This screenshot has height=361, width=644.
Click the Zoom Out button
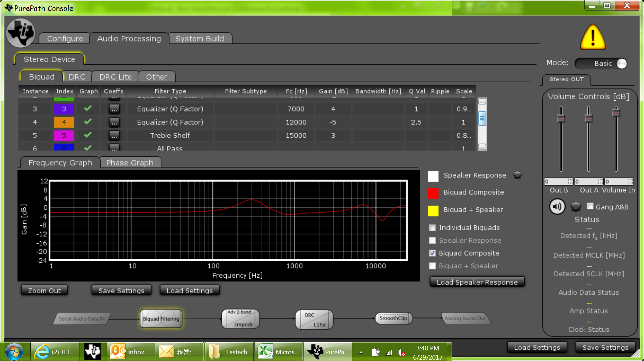pos(44,291)
